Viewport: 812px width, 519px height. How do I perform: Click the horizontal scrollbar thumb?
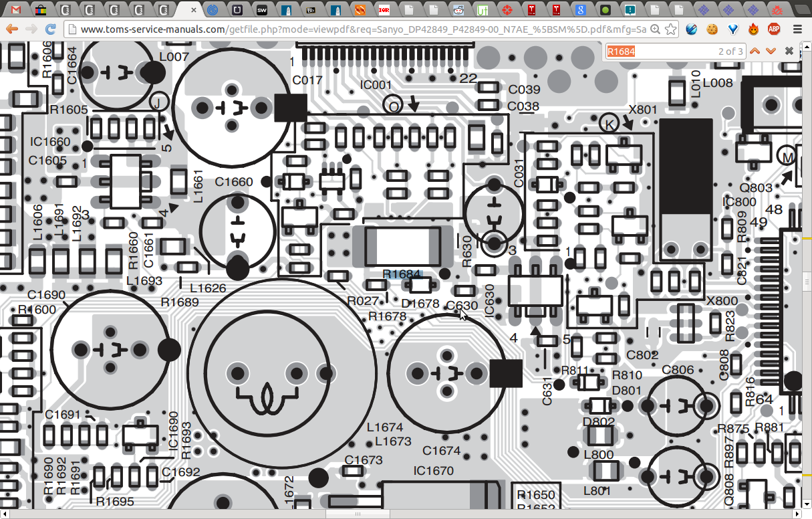358,514
